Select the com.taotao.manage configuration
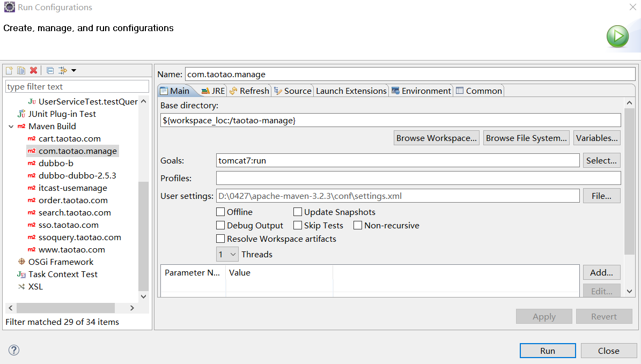The width and height of the screenshot is (641, 364). (73, 151)
